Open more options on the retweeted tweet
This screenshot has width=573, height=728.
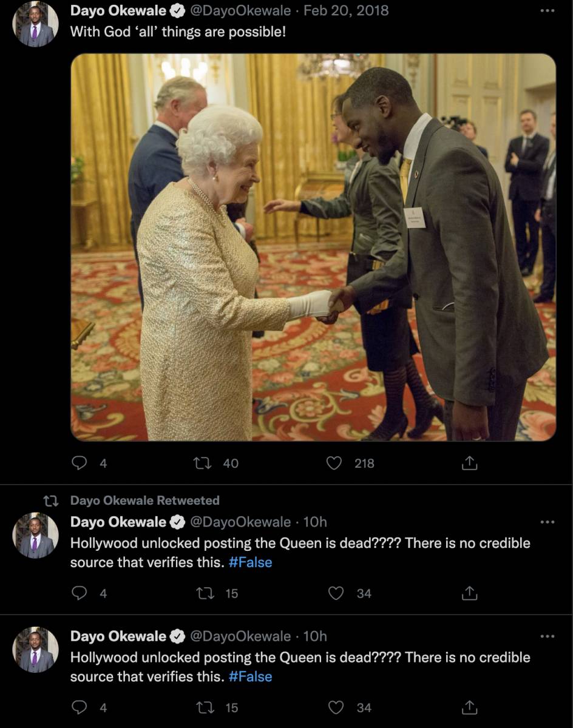point(547,522)
